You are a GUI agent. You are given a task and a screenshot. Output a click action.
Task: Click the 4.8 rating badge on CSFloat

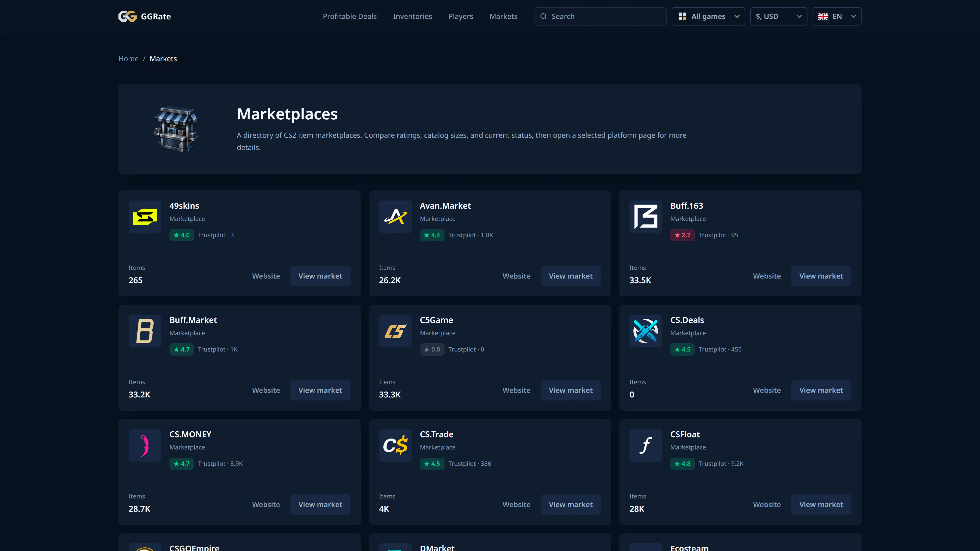coord(682,464)
